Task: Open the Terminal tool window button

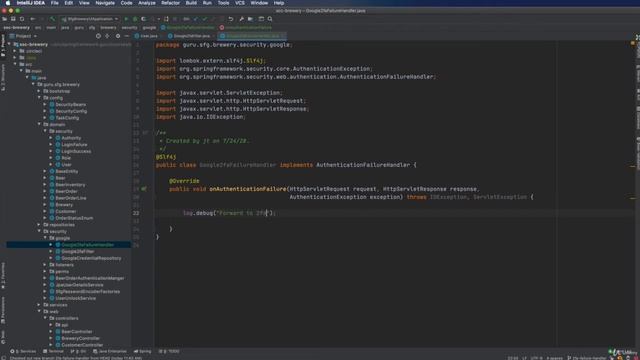Action: (53, 351)
